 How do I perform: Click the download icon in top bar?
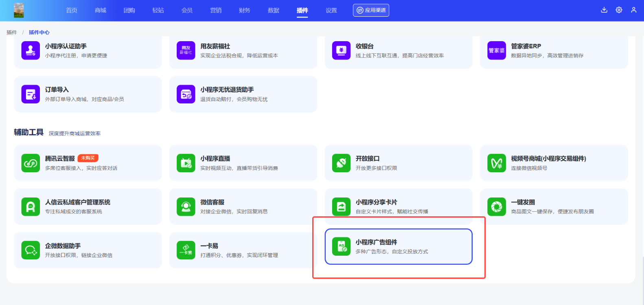coord(604,10)
